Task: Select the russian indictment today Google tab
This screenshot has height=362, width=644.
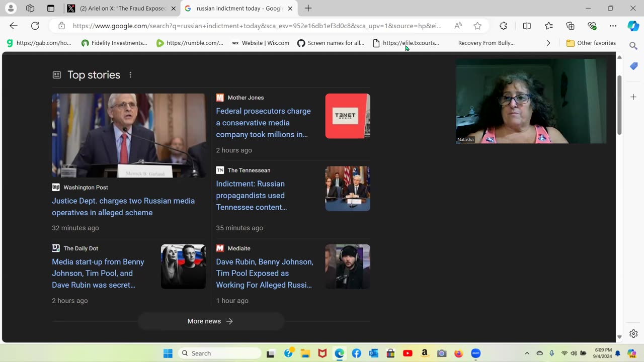Action: (234, 9)
